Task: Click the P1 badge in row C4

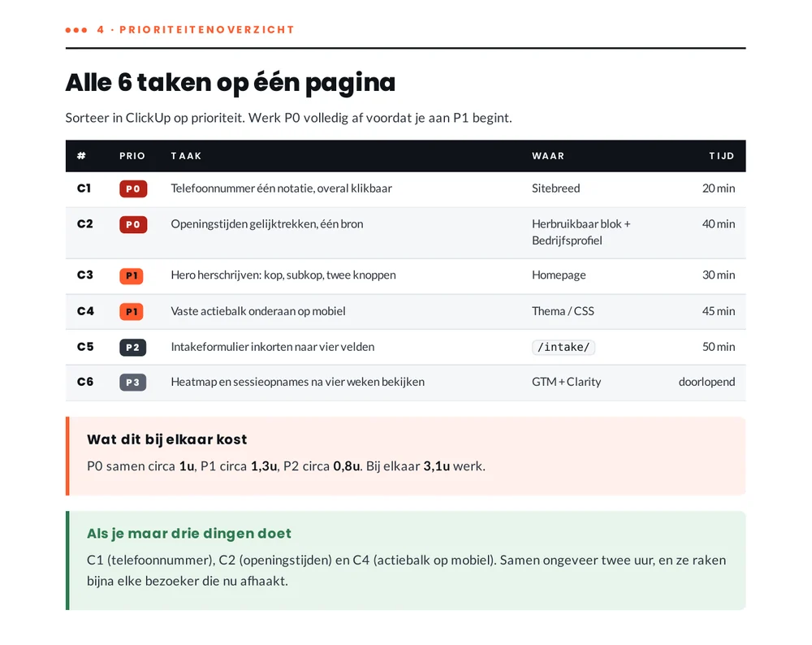Action: (x=131, y=312)
